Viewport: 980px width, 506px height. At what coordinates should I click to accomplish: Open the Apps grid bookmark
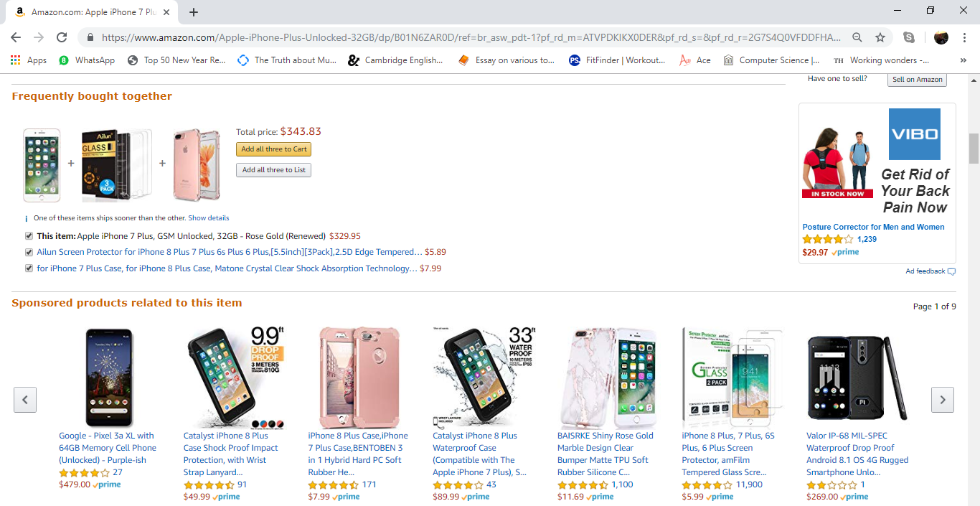point(29,60)
